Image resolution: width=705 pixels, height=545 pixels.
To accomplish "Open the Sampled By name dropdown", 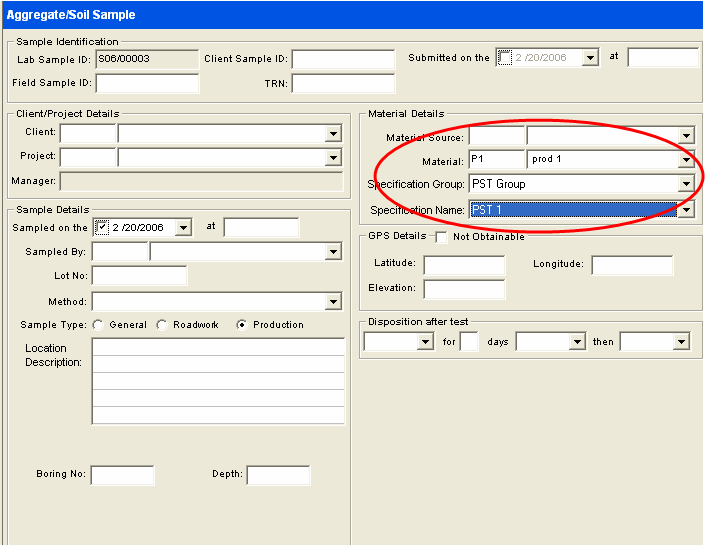I will tap(333, 252).
